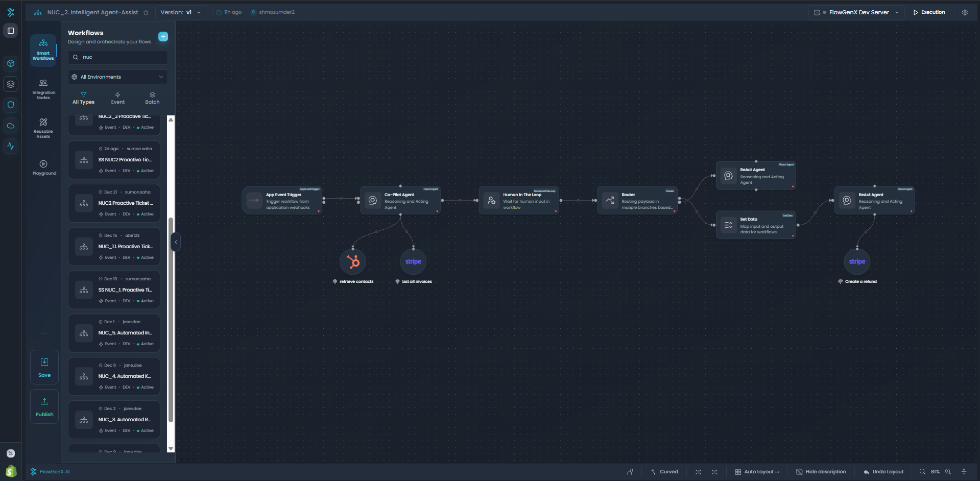Select the Human In The Loop node icon
The image size is (980, 481).
(x=491, y=201)
